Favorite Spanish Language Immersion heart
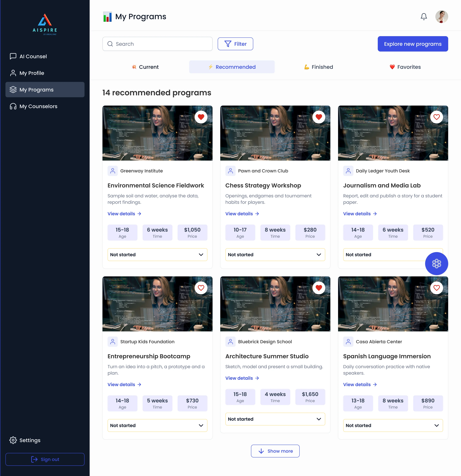The image size is (461, 476). (437, 288)
